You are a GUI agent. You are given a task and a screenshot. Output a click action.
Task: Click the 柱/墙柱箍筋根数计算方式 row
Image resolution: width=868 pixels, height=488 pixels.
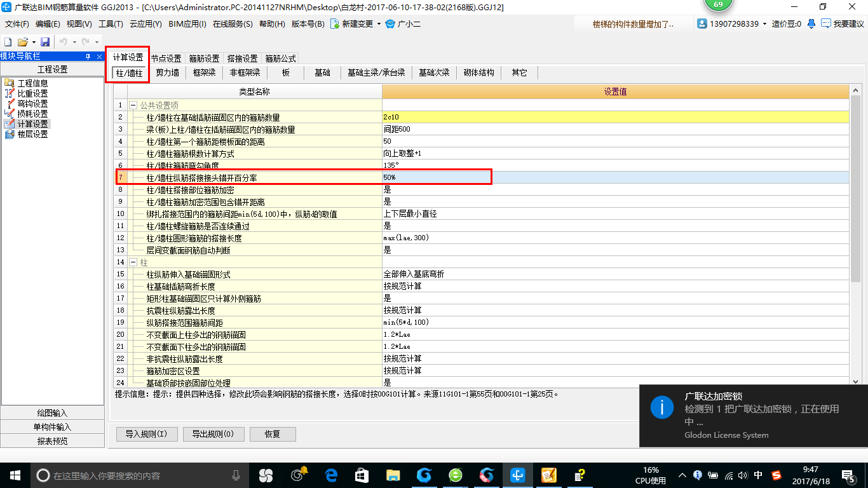click(x=482, y=153)
